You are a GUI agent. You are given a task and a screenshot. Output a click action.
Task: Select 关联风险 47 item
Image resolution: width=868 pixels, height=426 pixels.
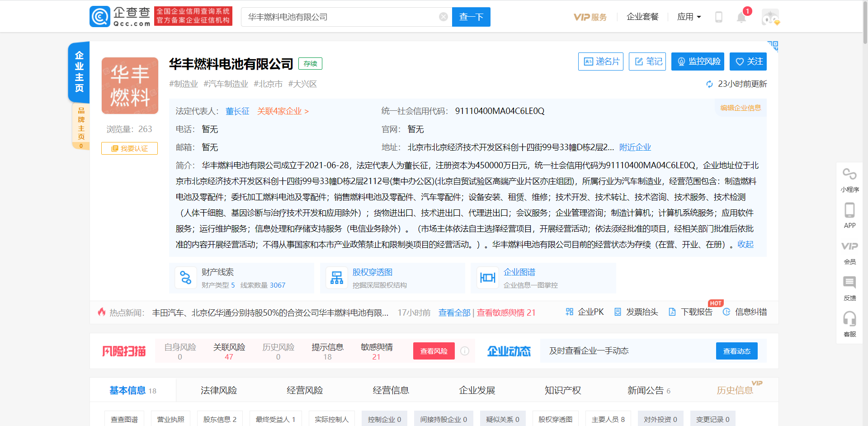(x=229, y=351)
